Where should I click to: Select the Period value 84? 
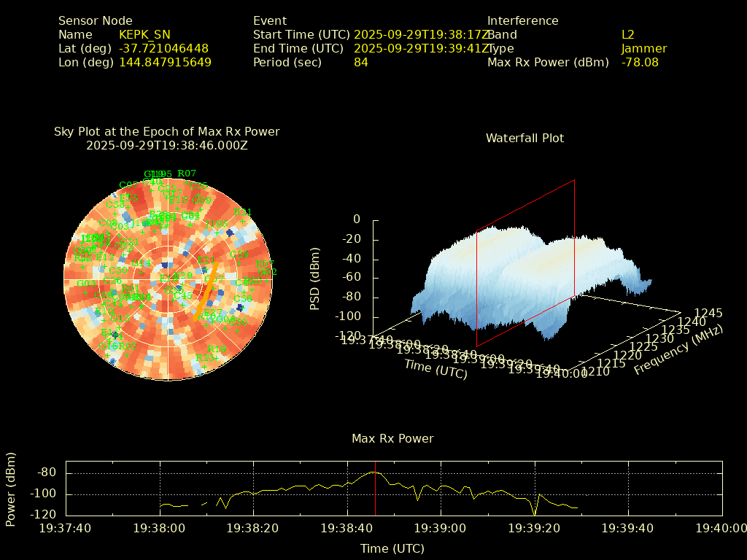pos(360,63)
